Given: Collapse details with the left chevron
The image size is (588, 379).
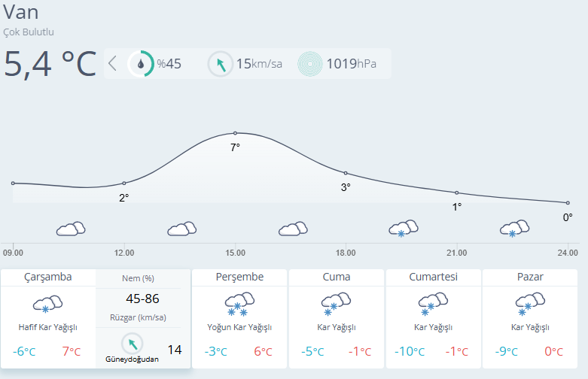Looking at the screenshot, I should 113,63.
